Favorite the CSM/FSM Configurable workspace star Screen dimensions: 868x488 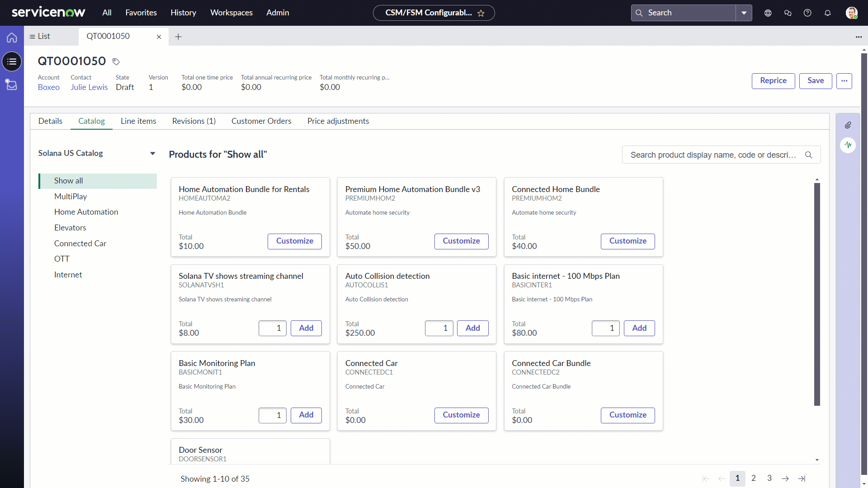[481, 13]
